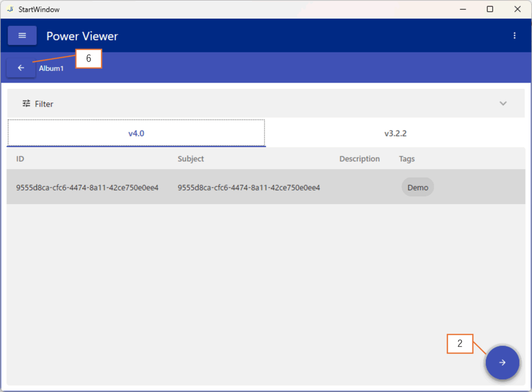Switch to the v3.2.2 tab
This screenshot has height=392, width=532.
(395, 133)
